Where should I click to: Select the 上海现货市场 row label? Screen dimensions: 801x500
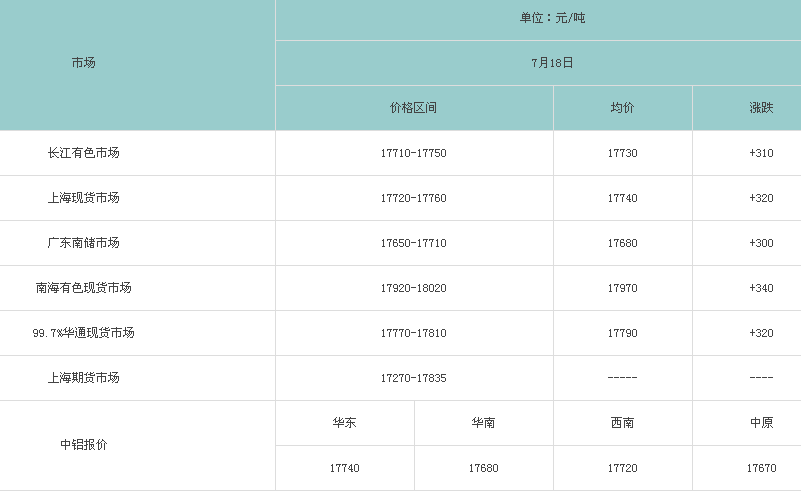coord(84,198)
